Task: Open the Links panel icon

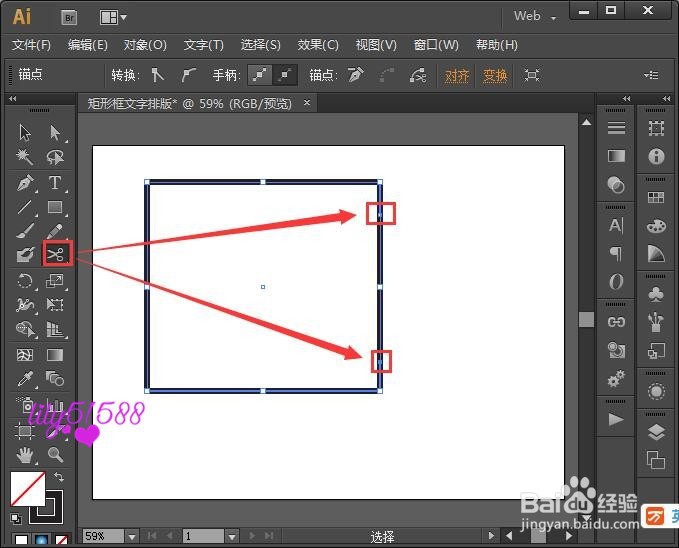Action: [616, 322]
